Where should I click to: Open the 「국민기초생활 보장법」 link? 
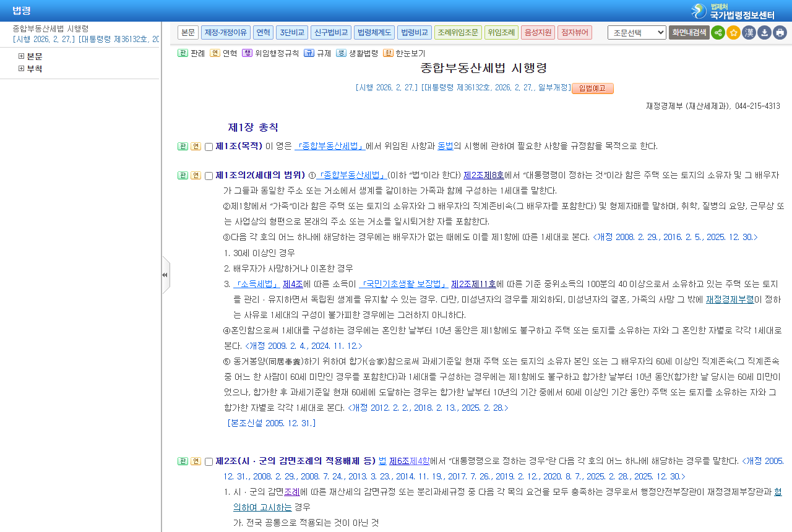pos(403,285)
